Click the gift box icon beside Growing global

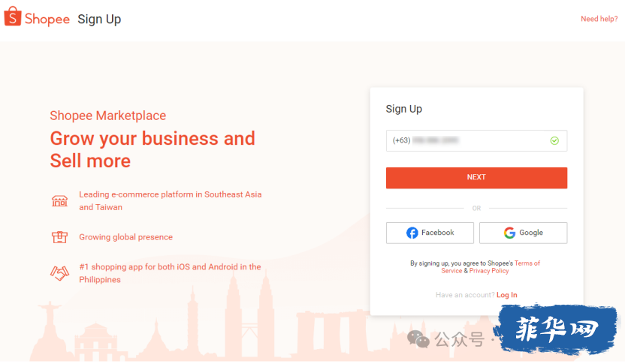pos(59,237)
